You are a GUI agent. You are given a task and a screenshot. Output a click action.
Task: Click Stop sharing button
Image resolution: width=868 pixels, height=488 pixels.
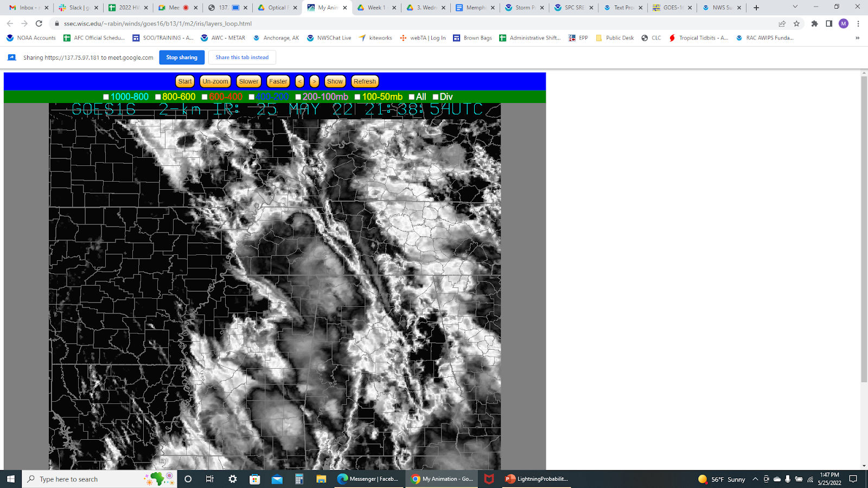182,57
